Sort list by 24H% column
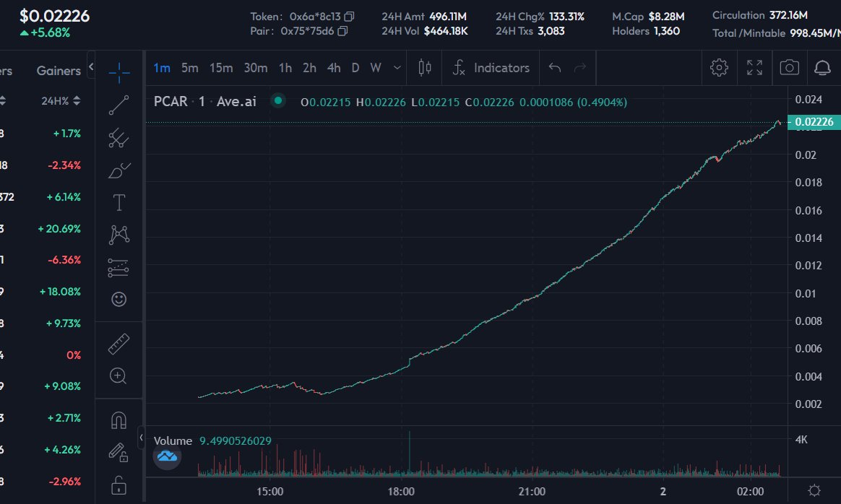The height and width of the screenshot is (504, 841). pyautogui.click(x=61, y=101)
